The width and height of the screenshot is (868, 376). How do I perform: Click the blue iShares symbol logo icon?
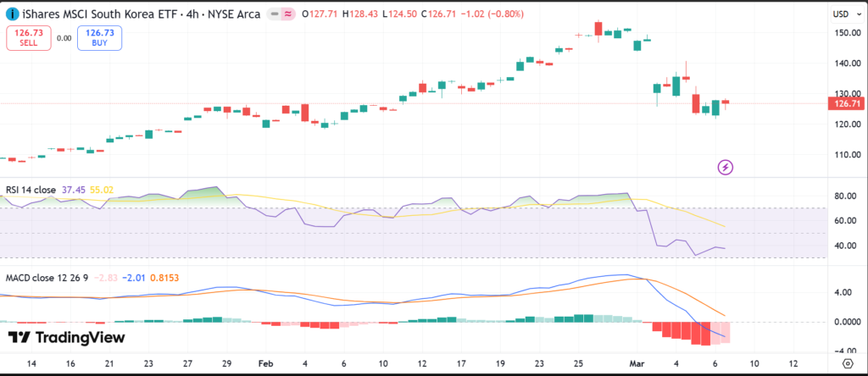[x=10, y=14]
